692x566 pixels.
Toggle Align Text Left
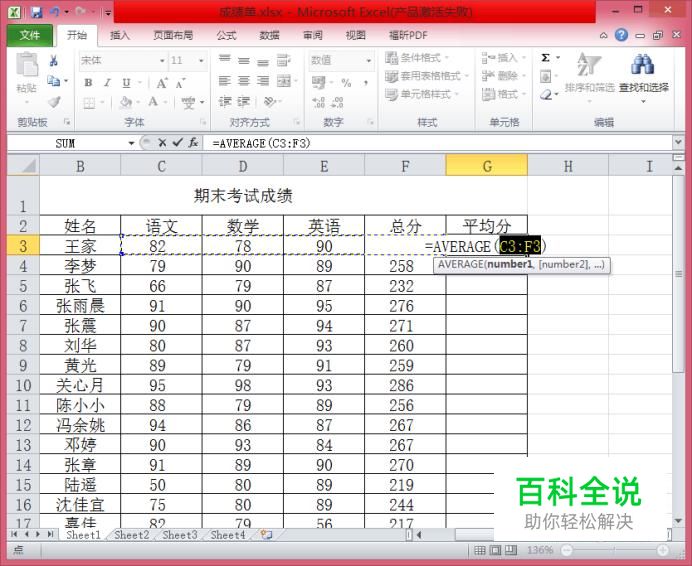[x=225, y=81]
